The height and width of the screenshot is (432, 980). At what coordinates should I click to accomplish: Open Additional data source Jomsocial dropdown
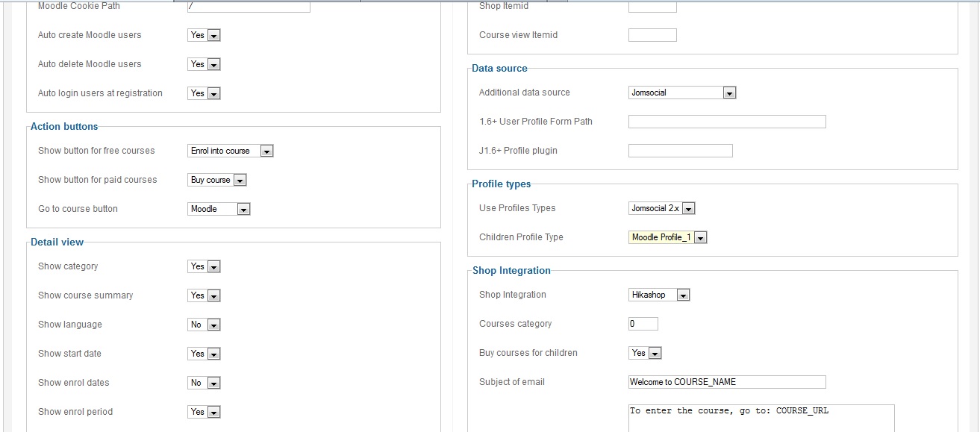(x=682, y=93)
